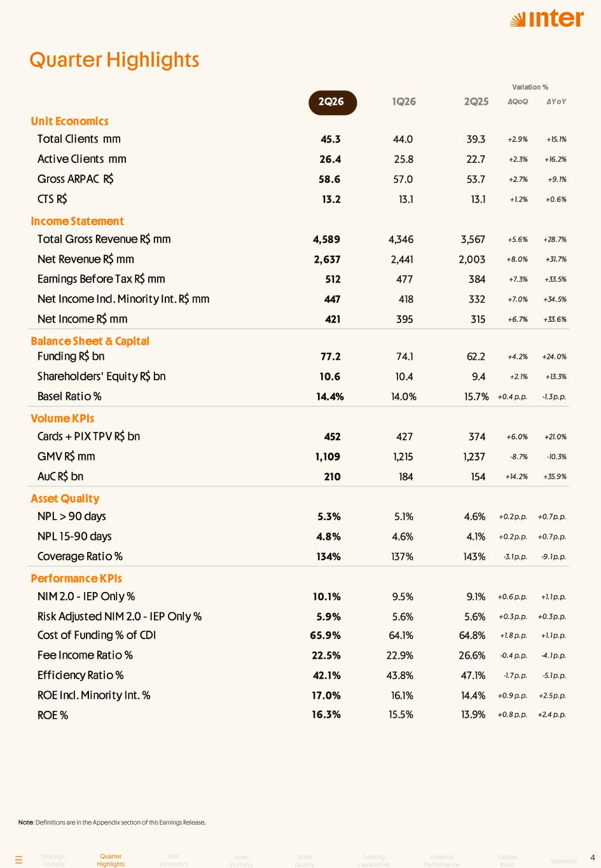
Task: Navigate to Capital Ratio section
Action: pyautogui.click(x=508, y=860)
